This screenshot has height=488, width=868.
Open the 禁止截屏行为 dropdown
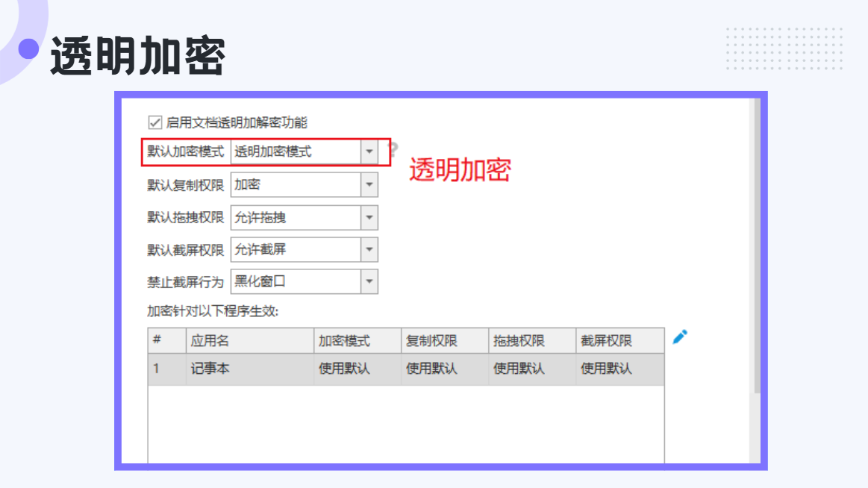pos(304,281)
